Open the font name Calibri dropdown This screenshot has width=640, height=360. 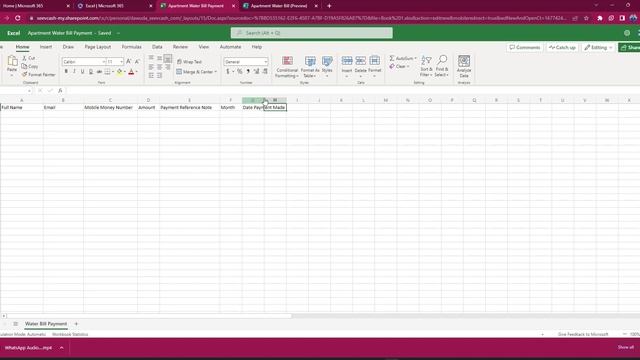coord(104,62)
